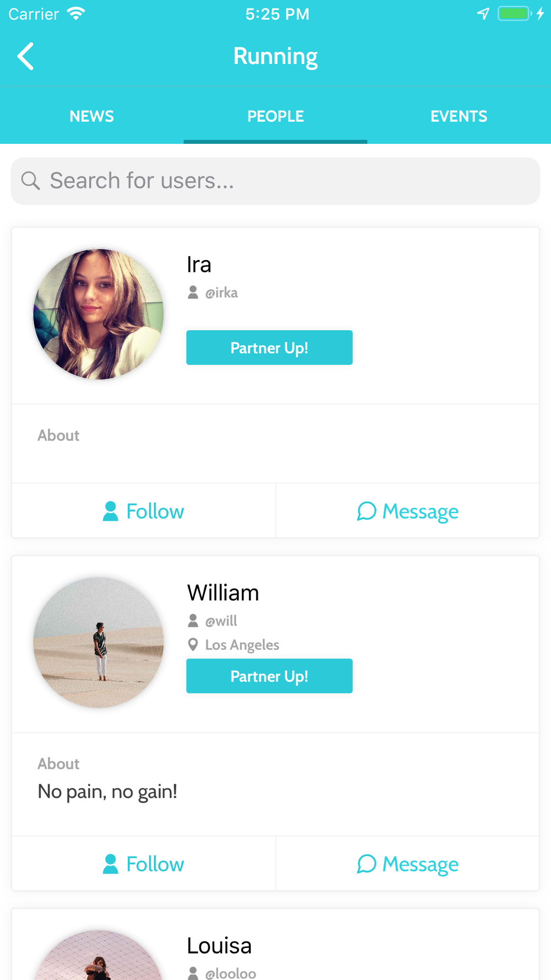Viewport: 551px width, 980px height.
Task: Click the location pin next to Los Angeles
Action: tap(193, 644)
